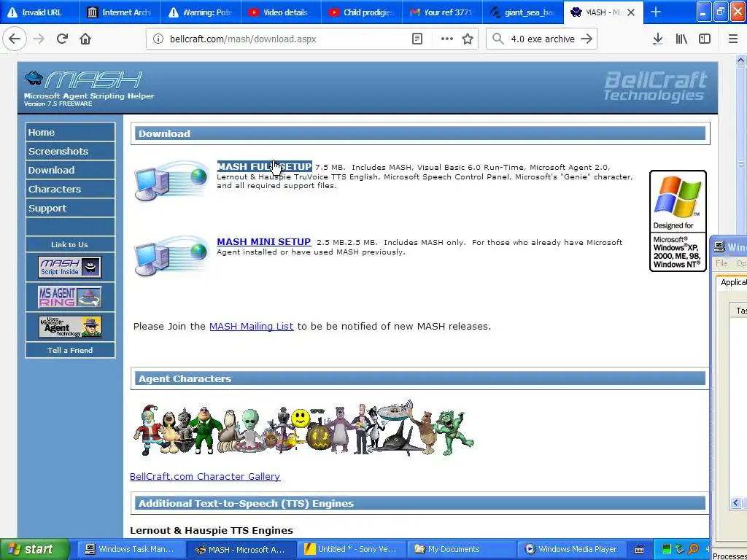The height and width of the screenshot is (560, 747).
Task: Click the computer-globe icon beside Full Setup
Action: (171, 181)
